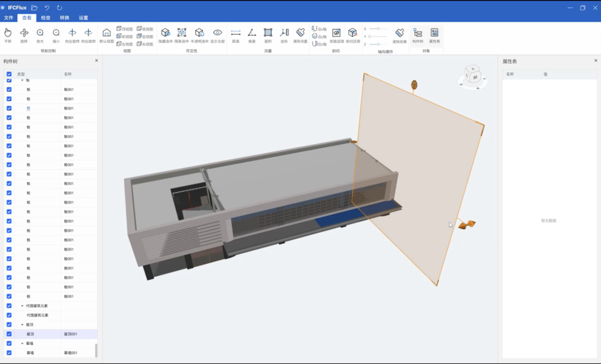Click the undo arrow in the title bar
This screenshot has height=364, width=601.
[47, 8]
